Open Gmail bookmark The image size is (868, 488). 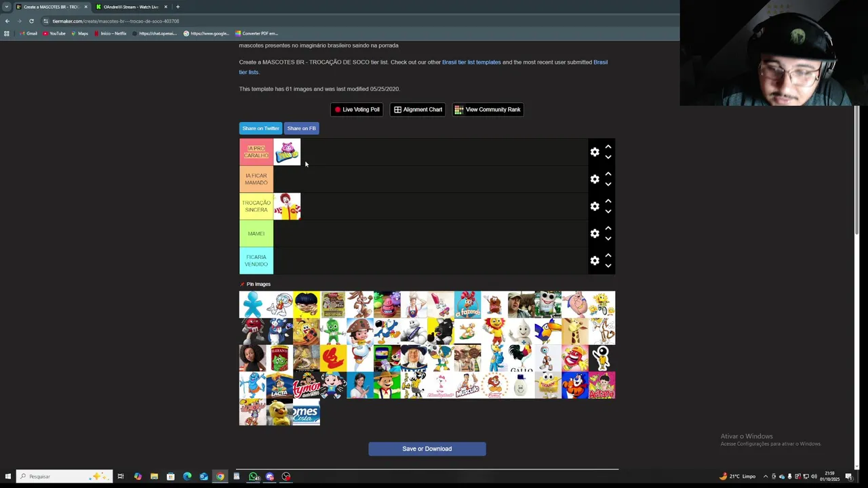pyautogui.click(x=28, y=33)
